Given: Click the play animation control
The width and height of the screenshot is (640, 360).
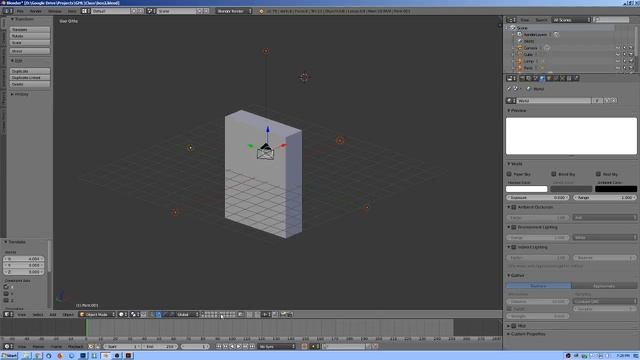Looking at the screenshot, I should 239,347.
